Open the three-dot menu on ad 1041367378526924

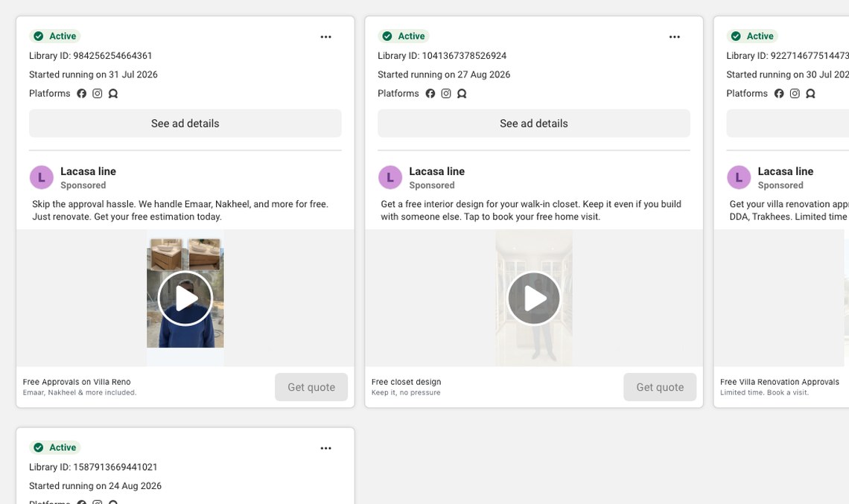[674, 36]
